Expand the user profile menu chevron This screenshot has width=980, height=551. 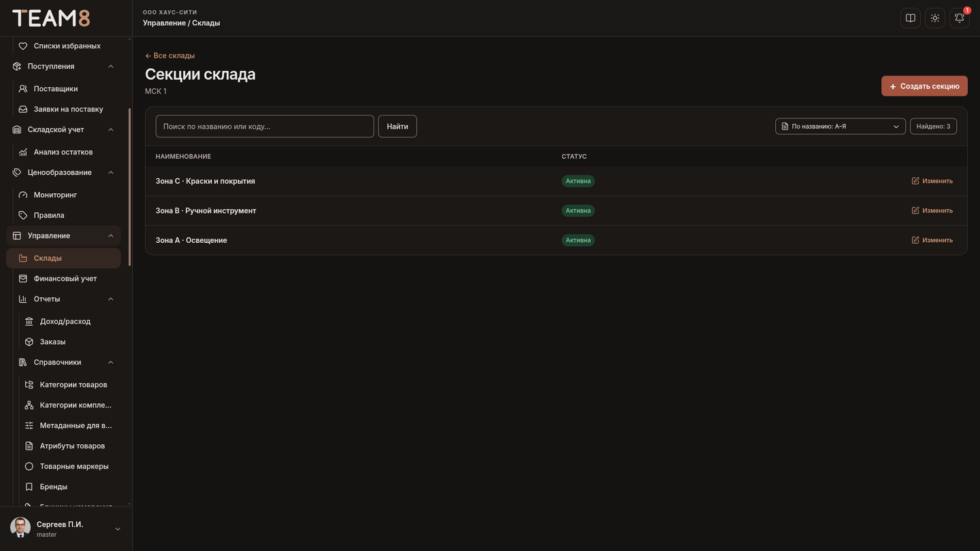pos(118,529)
